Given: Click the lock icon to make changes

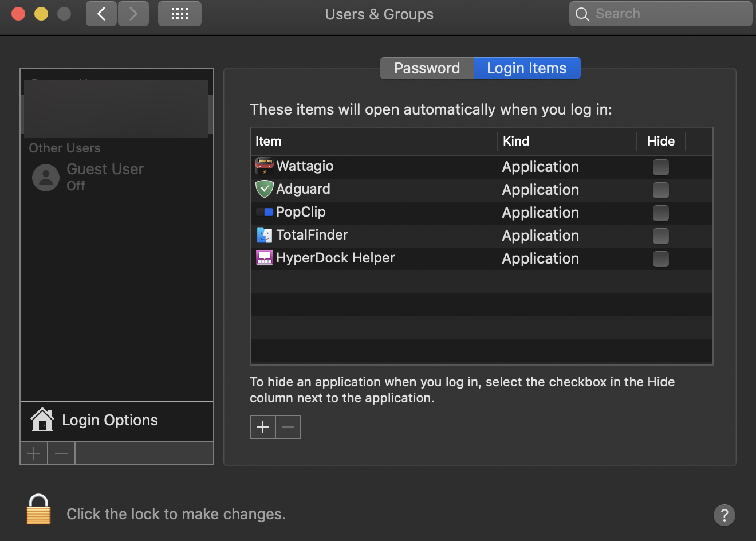Looking at the screenshot, I should click(x=38, y=509).
